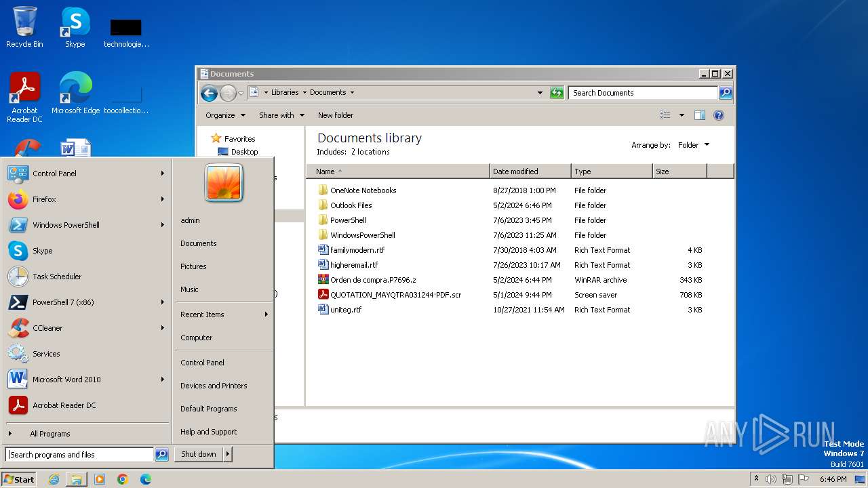Screen dimensions: 868x488
Task: Open Music from Start menu
Action: click(x=189, y=289)
